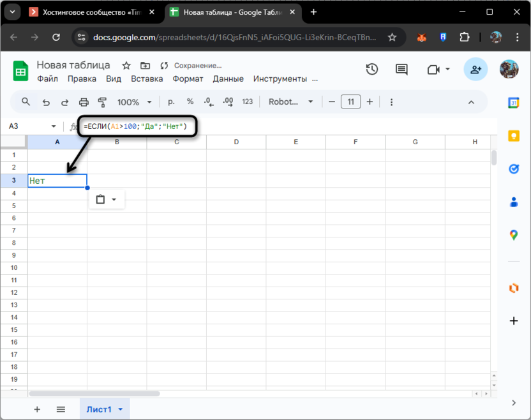This screenshot has height=420, width=531.
Task: Open the print dialog
Action: point(83,101)
